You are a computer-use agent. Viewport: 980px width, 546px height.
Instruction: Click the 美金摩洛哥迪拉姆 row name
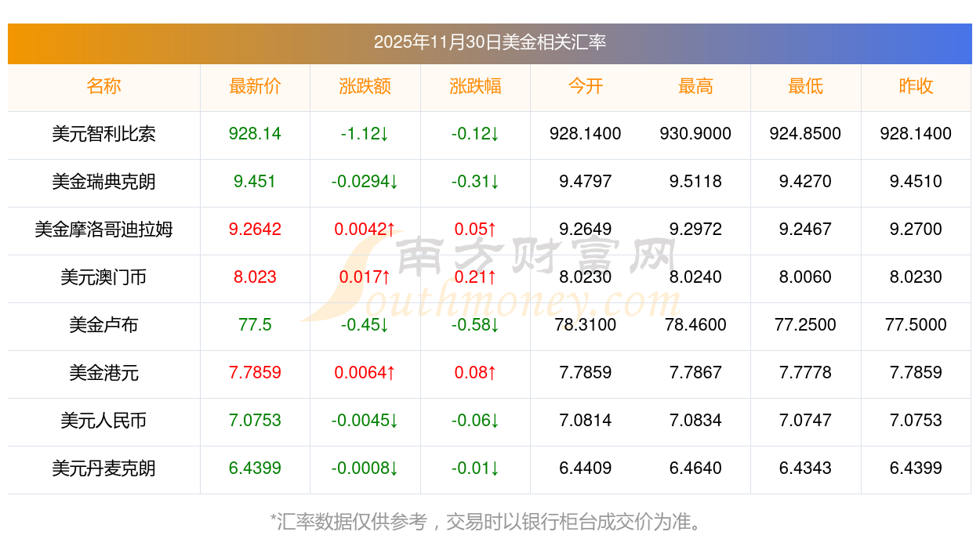(104, 230)
